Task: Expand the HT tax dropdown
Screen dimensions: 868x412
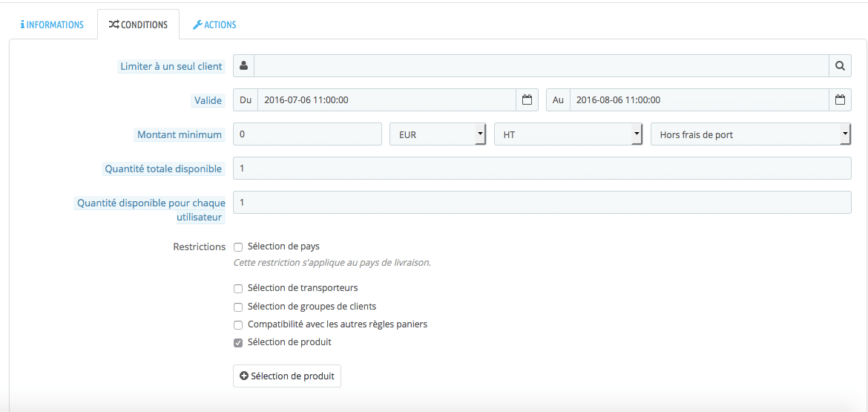Action: point(568,134)
